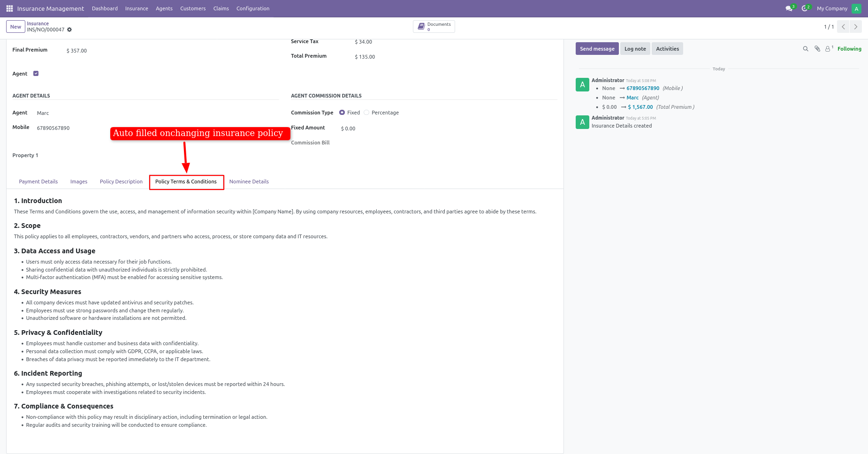Image resolution: width=868 pixels, height=454 pixels.
Task: Click the '1. Introduction' heading
Action: [x=38, y=201]
